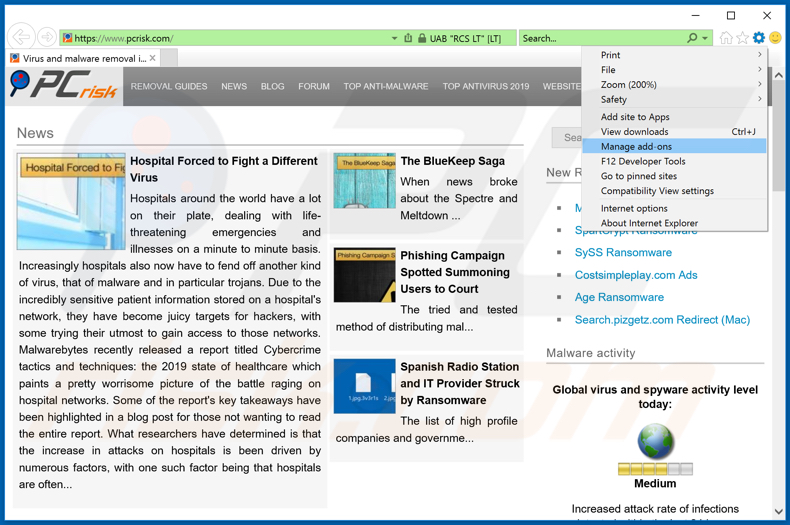The image size is (790, 525).
Task: Click the Home icon in toolbar
Action: [x=726, y=38]
